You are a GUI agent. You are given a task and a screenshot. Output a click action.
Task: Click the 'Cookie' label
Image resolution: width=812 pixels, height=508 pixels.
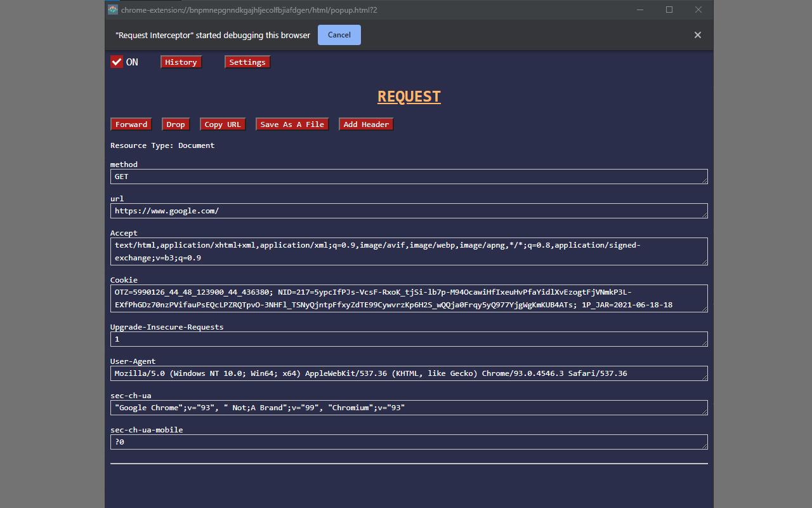[x=124, y=280]
